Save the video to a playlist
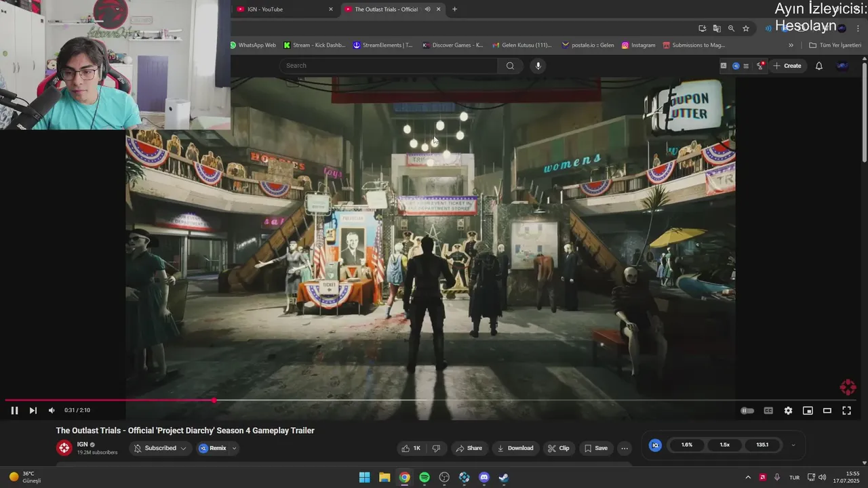 click(x=595, y=448)
